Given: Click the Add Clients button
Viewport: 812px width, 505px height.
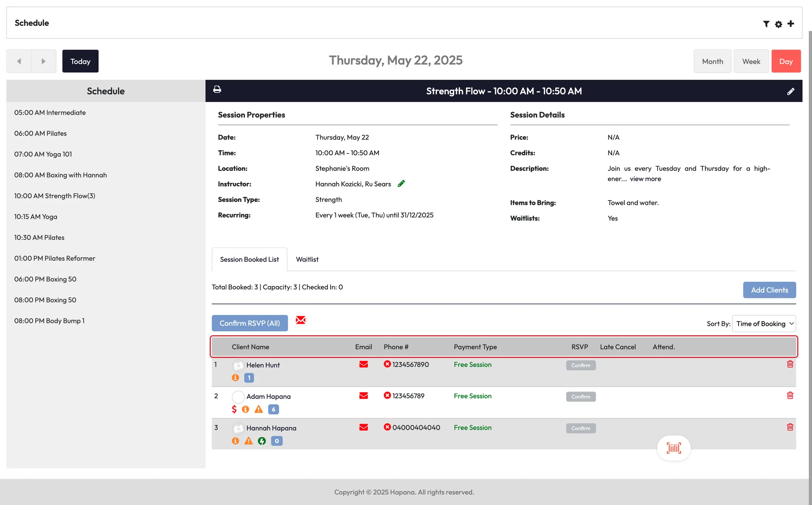Looking at the screenshot, I should [x=769, y=290].
